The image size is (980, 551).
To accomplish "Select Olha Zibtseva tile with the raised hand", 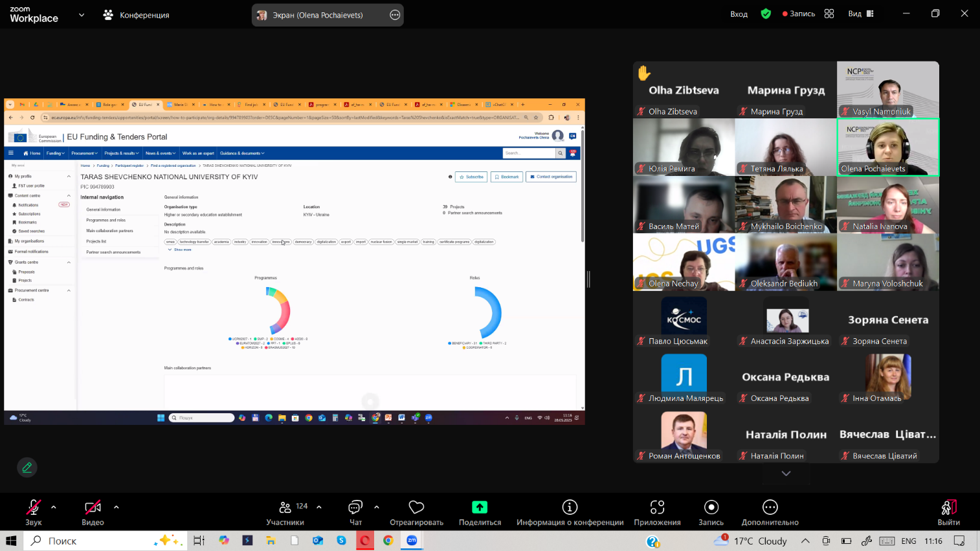I will (x=684, y=89).
